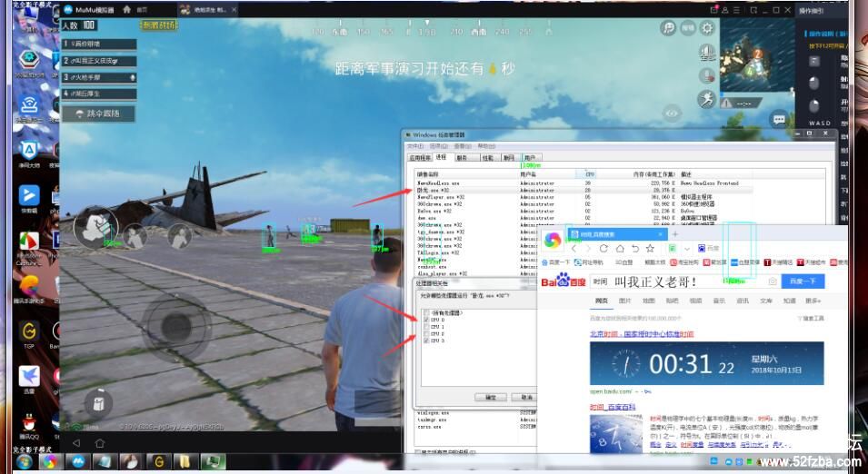The width and height of the screenshot is (868, 474).
Task: Toggle show-all-users-processes checkbox in Task Manager
Action: (417, 452)
